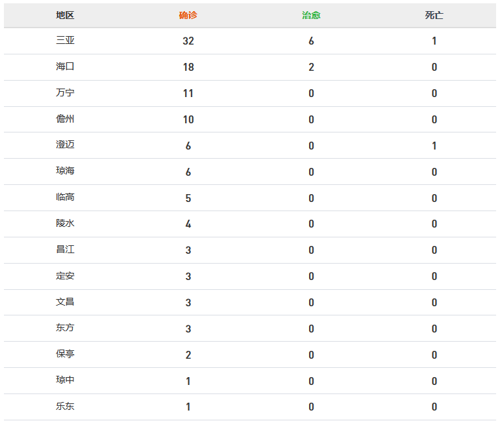Open the 儋州 region entry

point(65,119)
